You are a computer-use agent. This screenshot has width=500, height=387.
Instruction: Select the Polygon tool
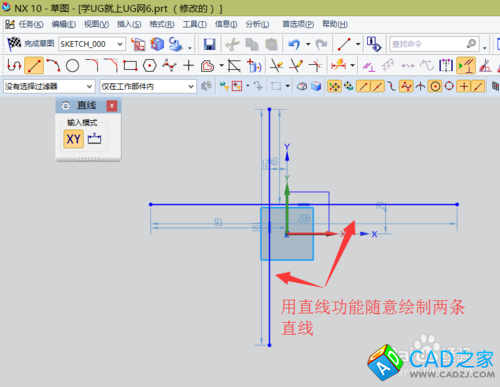coord(150,66)
